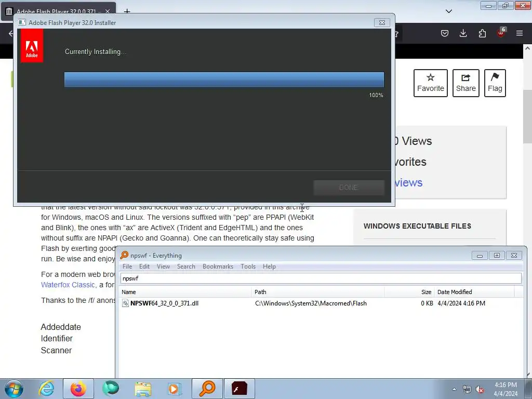Open the Help menu in Everything
Image resolution: width=532 pixels, height=399 pixels.
269,267
